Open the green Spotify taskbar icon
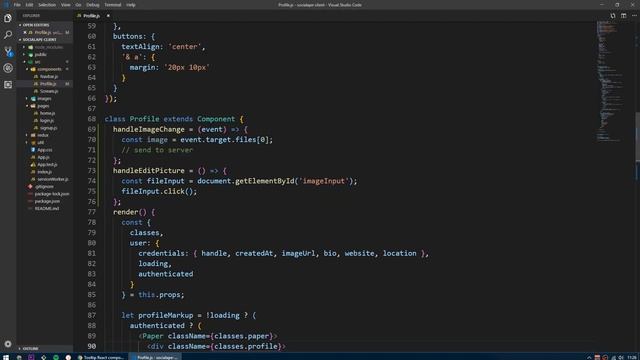Image resolution: width=640 pixels, height=360 pixels. pyautogui.click(x=56, y=357)
